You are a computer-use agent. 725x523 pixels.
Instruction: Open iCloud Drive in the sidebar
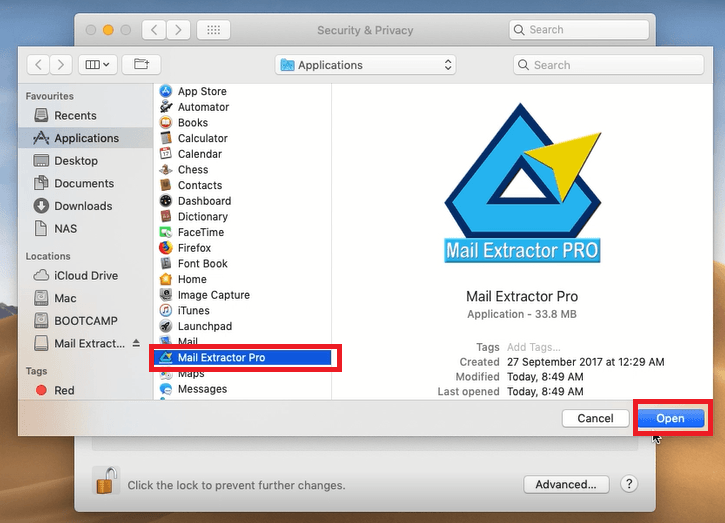pyautogui.click(x=86, y=276)
